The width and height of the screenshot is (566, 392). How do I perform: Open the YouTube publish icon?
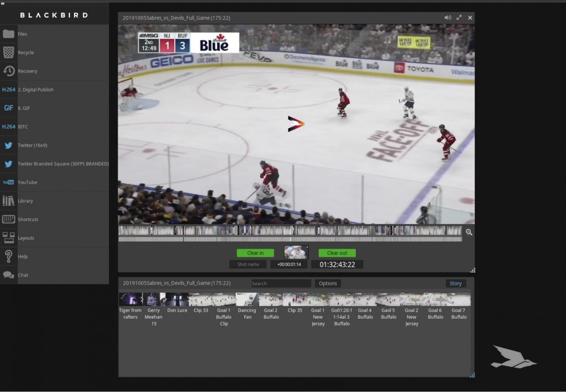click(x=8, y=182)
